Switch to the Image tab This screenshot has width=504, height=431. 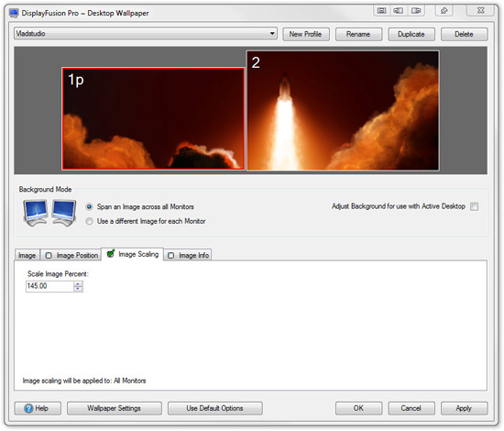[27, 255]
